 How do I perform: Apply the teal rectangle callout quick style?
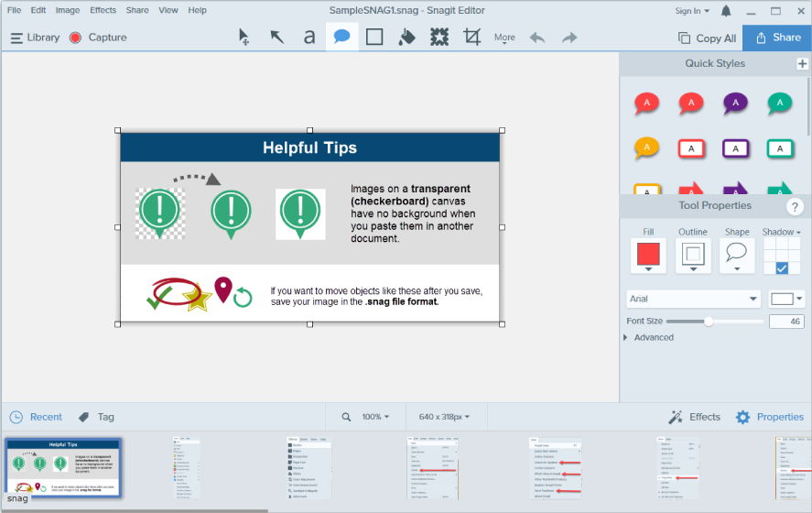coord(780,148)
